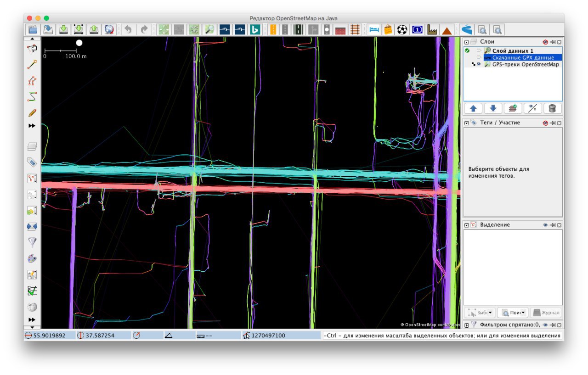Click the Download map data toolbar icon
The width and height of the screenshot is (588, 375).
click(63, 30)
